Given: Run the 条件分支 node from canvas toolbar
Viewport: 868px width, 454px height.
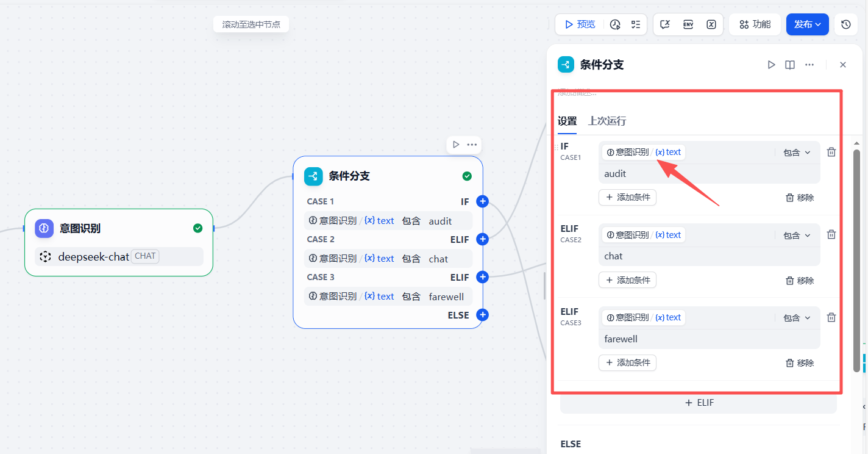Looking at the screenshot, I should tap(455, 145).
